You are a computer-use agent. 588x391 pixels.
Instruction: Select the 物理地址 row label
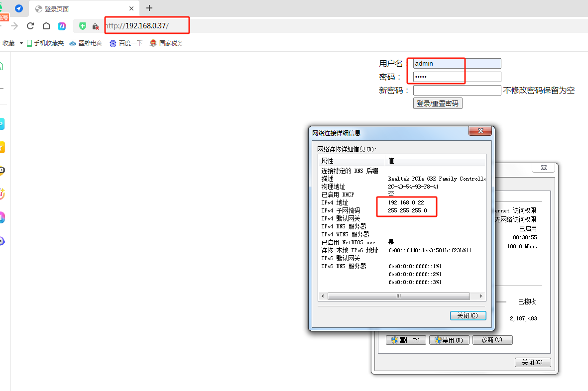point(334,187)
